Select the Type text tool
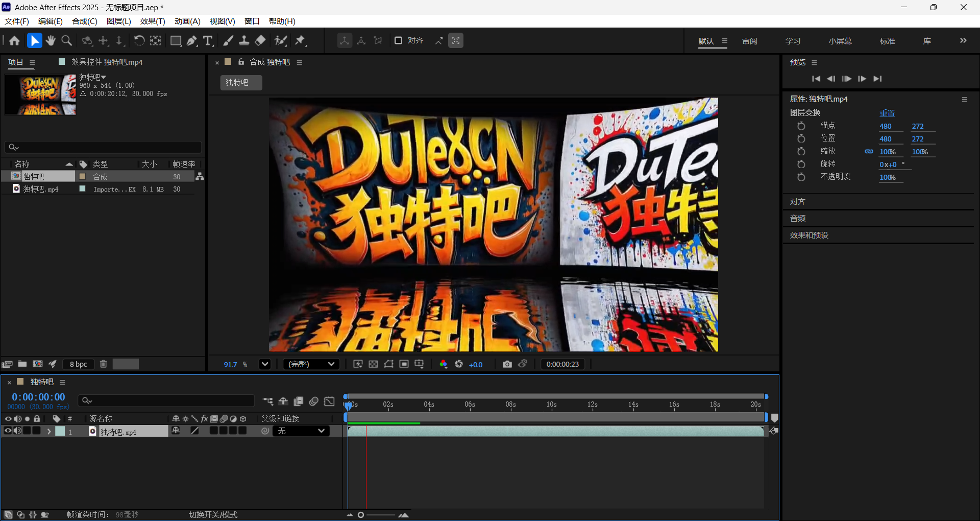 tap(208, 41)
